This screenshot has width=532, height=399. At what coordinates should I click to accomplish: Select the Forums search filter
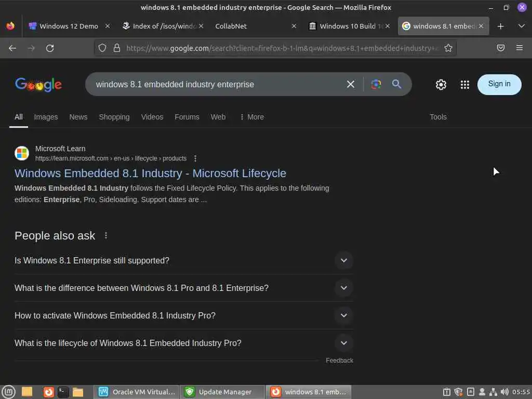[x=187, y=117]
